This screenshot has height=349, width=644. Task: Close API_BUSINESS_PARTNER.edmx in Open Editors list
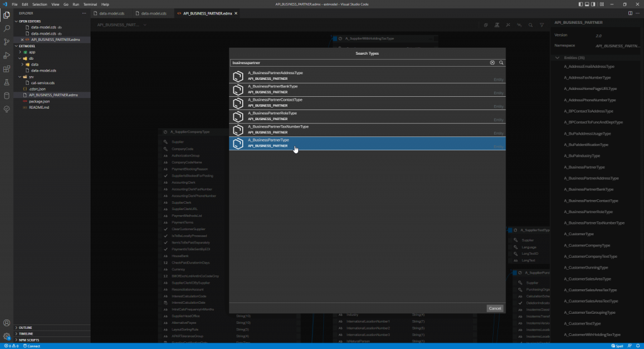[x=22, y=40]
